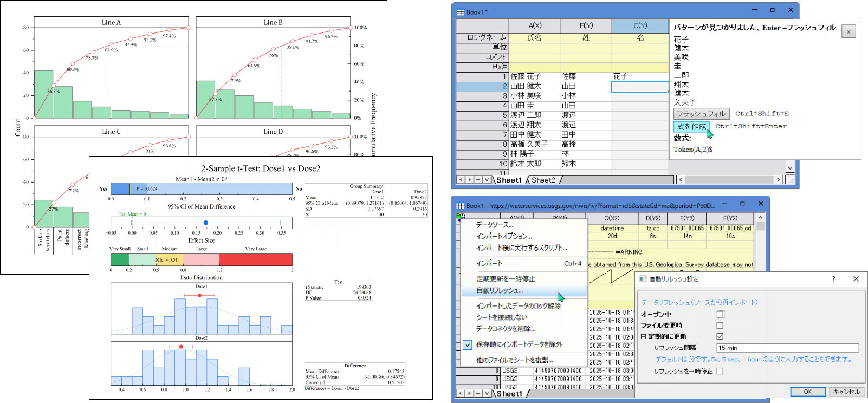Viewport: 868px width, 403px height.
Task: Click next sheet arrow in name workbook
Action: (x=469, y=180)
